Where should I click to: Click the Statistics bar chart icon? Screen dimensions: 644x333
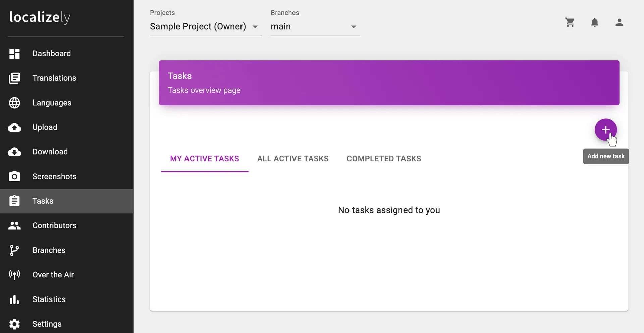pos(14,299)
